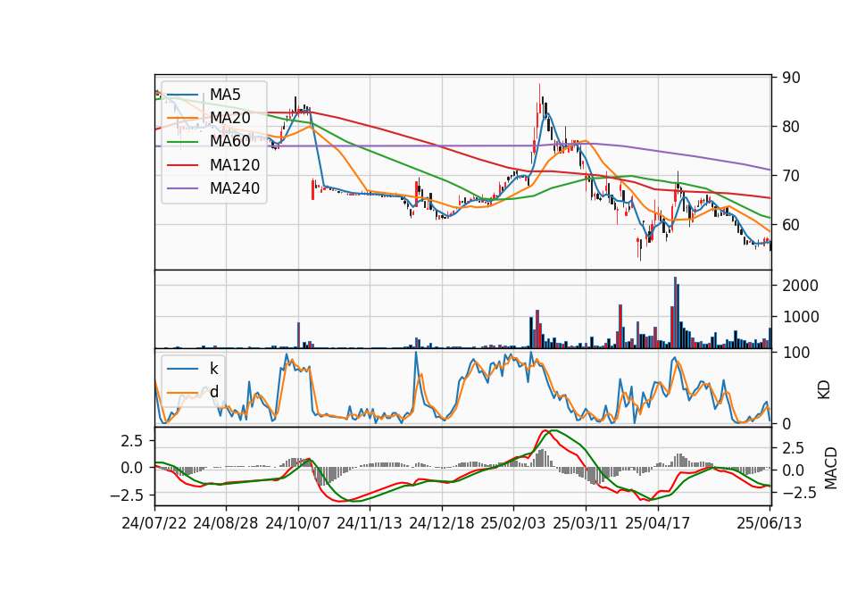The width and height of the screenshot is (857, 616).
Task: Click the 'd' legend label in KD panel
Action: pyautogui.click(x=214, y=392)
